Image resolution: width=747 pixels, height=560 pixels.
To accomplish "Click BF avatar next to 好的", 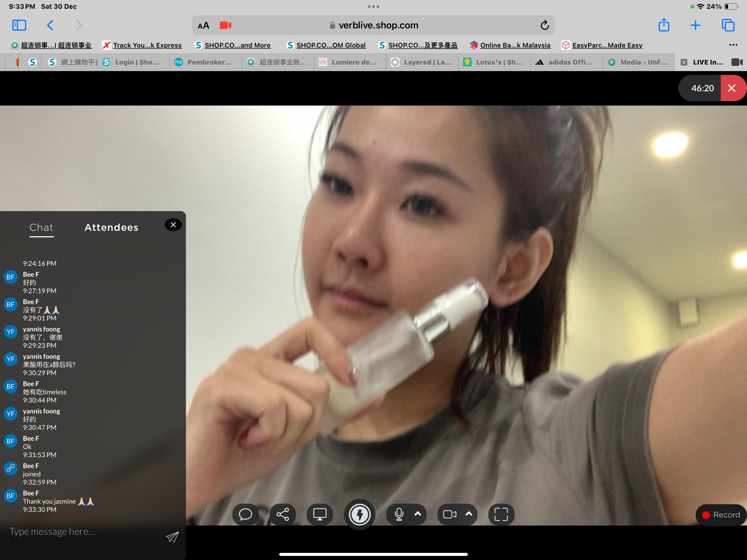I will click(x=10, y=277).
